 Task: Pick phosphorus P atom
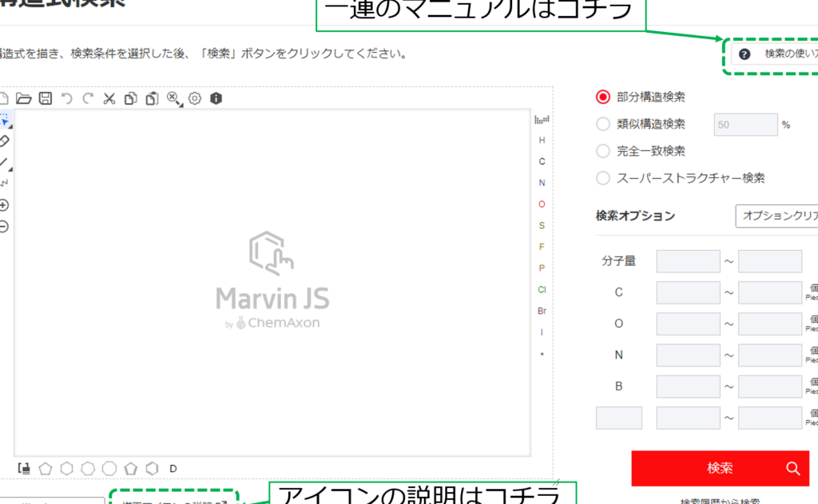tap(542, 268)
